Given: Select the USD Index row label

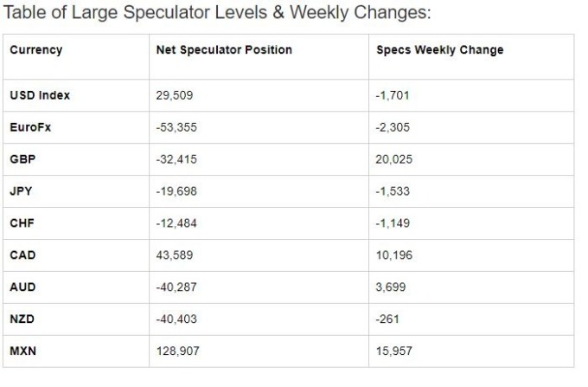Looking at the screenshot, I should point(40,95).
